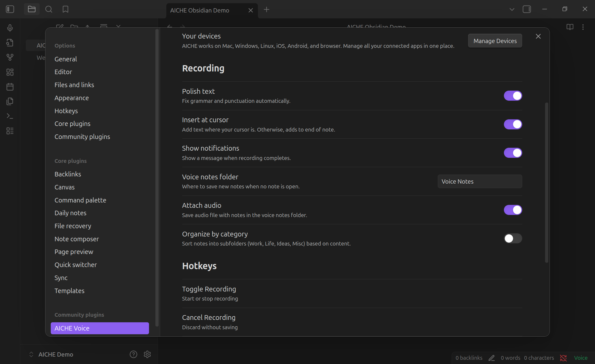595x364 pixels.
Task: Open the Appearance settings section
Action: [71, 98]
